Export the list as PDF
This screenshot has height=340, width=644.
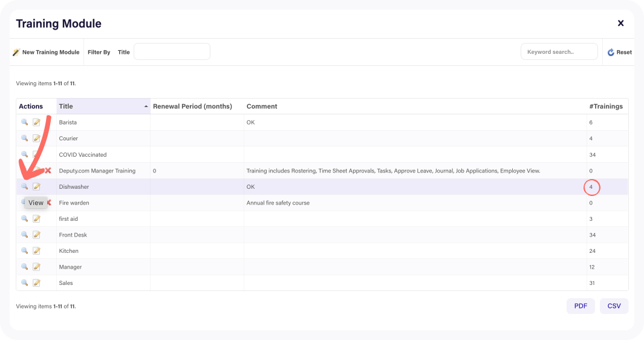tap(581, 306)
